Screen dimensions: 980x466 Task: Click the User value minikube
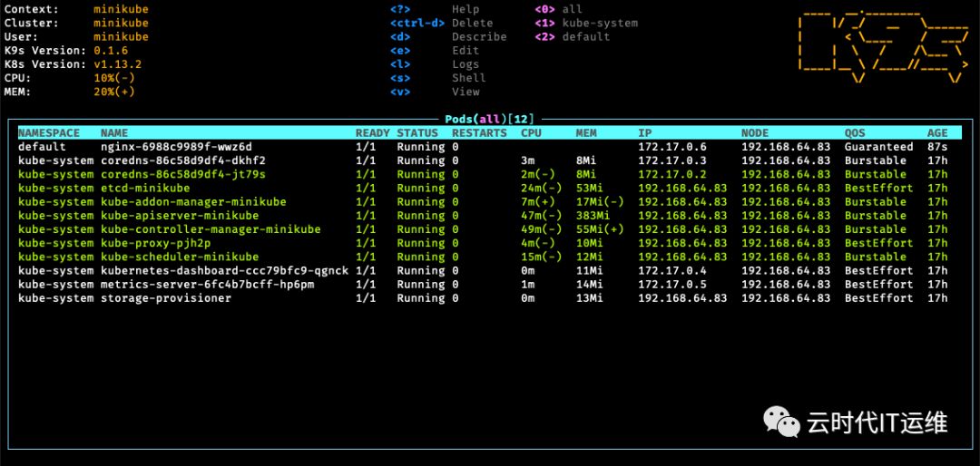[122, 37]
